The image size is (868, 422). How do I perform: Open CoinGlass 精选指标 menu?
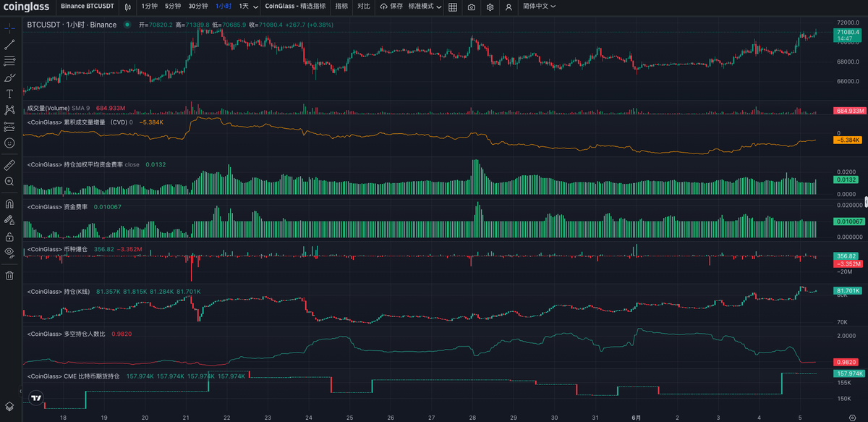coord(295,7)
